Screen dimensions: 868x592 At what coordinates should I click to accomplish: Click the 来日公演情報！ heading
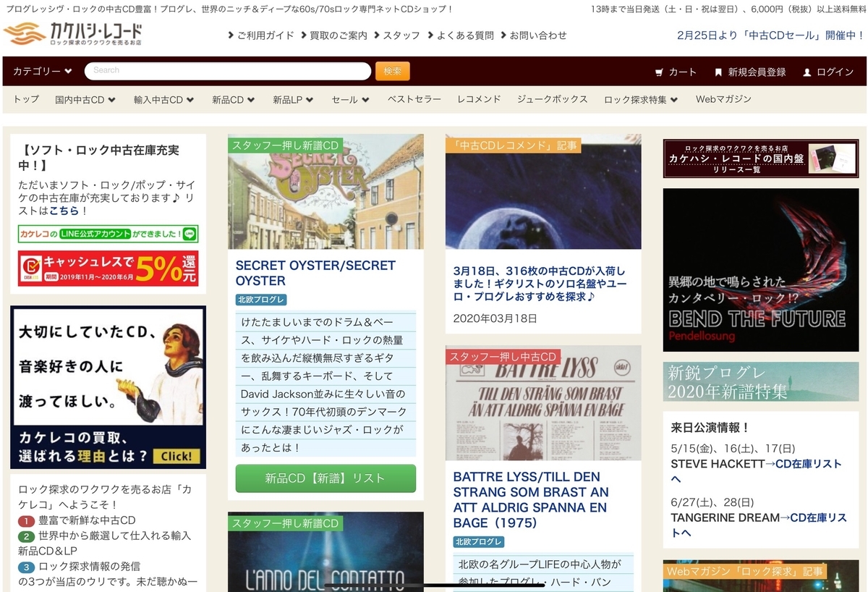point(710,428)
